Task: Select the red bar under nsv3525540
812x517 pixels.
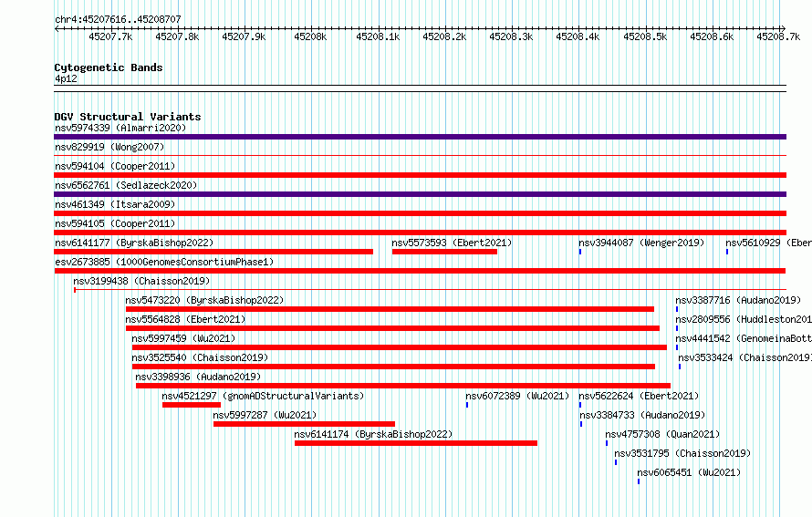Action: (x=393, y=367)
